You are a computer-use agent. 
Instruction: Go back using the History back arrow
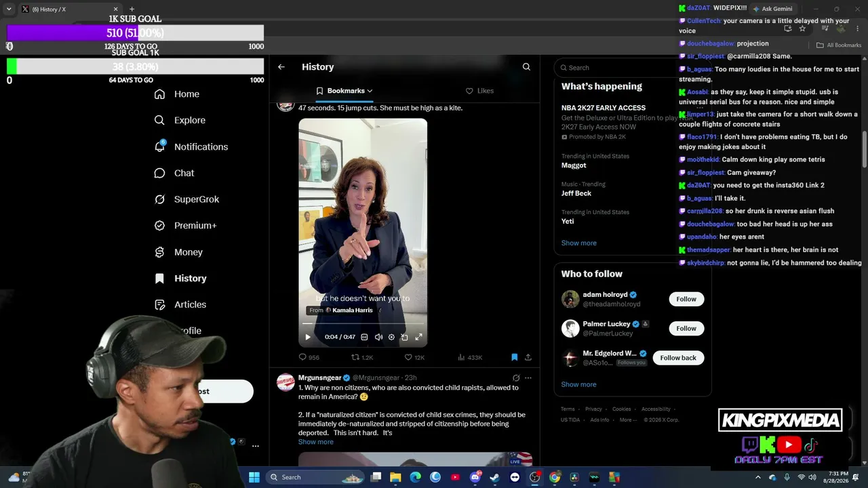[281, 67]
